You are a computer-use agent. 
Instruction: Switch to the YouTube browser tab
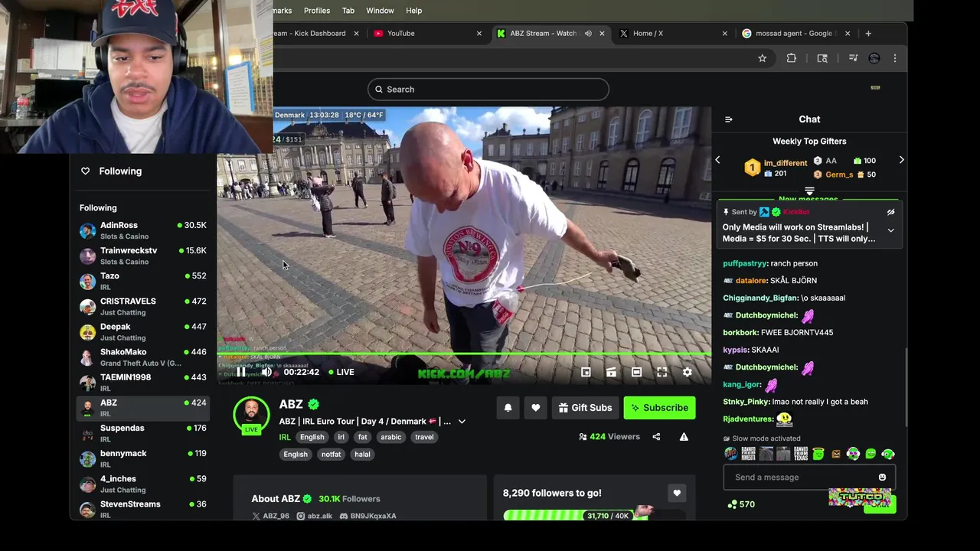pyautogui.click(x=427, y=34)
